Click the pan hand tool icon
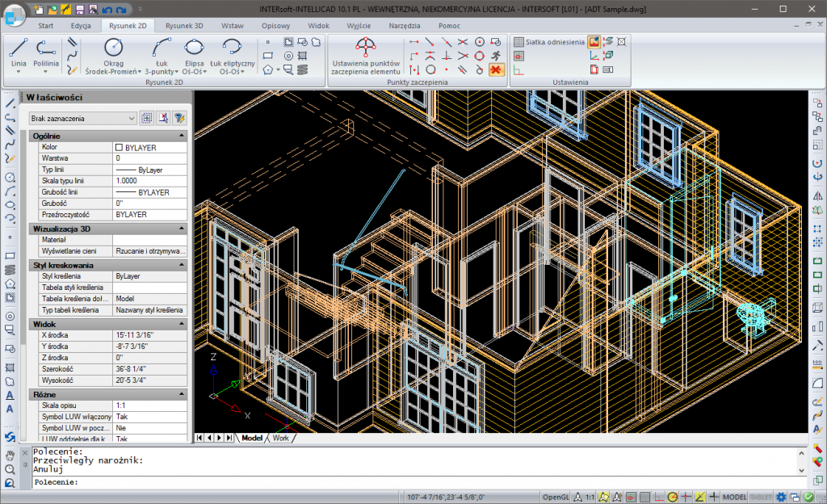Viewport: 827px width, 504px height. 10,454
